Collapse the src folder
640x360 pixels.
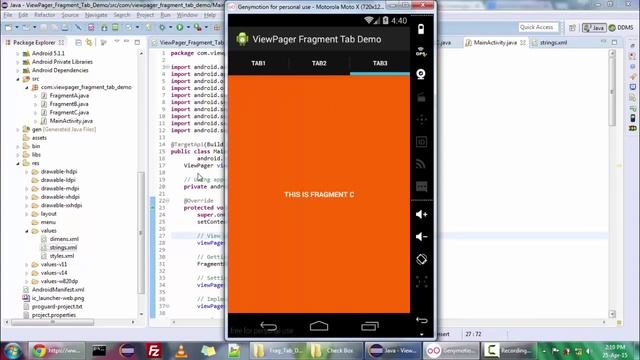point(18,79)
